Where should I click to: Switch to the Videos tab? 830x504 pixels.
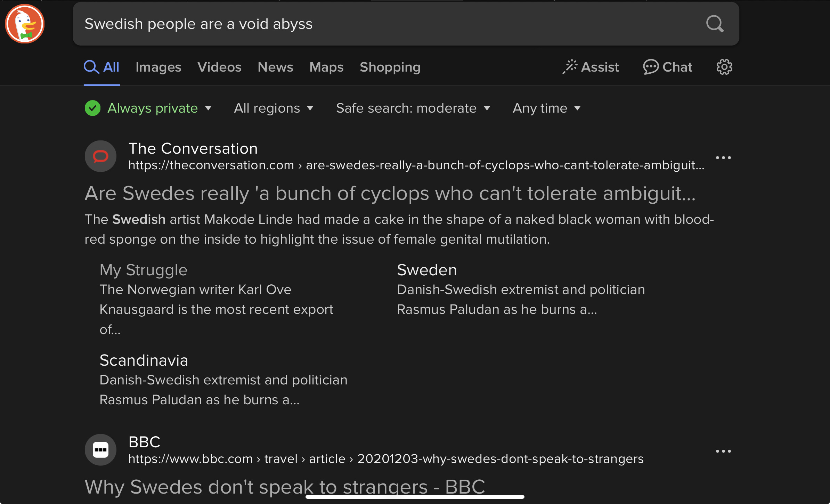219,67
